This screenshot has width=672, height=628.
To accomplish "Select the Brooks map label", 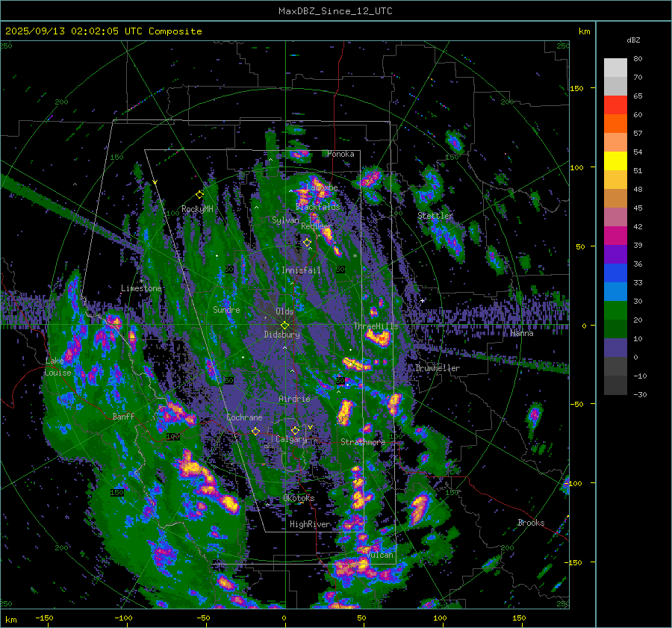I will pos(531,523).
